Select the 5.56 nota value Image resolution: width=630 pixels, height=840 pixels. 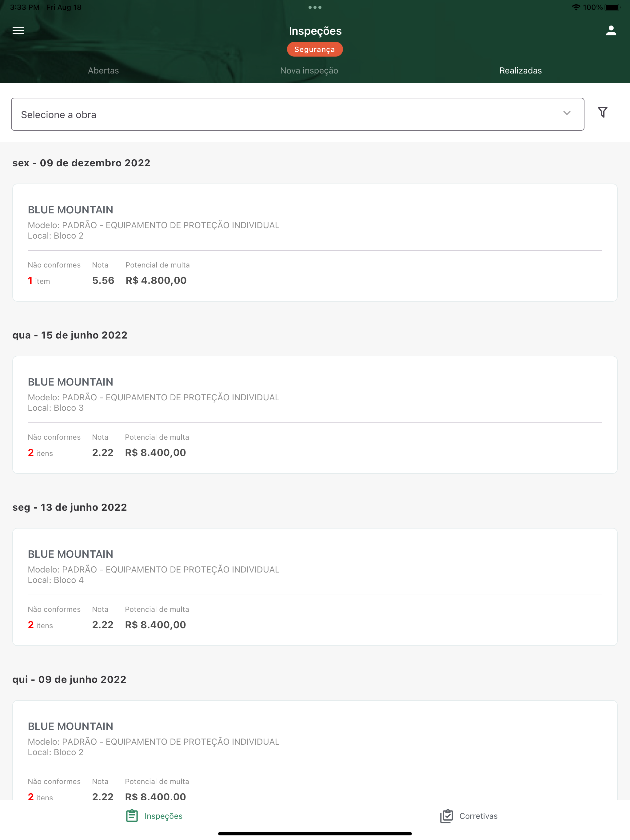coord(103,281)
